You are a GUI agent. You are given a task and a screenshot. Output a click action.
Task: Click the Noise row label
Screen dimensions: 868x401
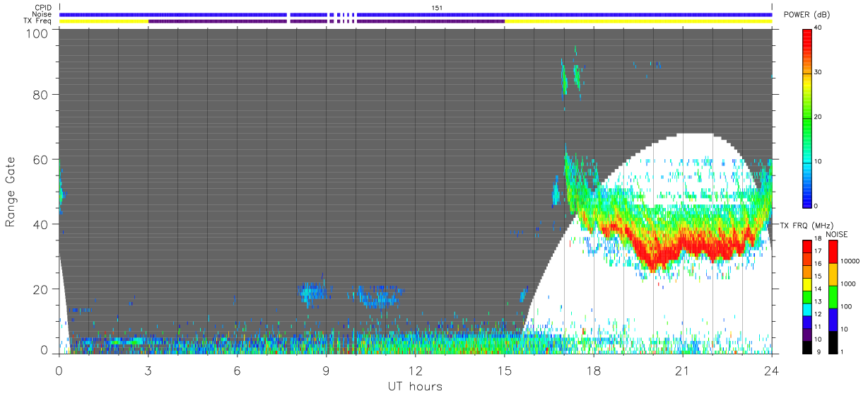tap(42, 14)
